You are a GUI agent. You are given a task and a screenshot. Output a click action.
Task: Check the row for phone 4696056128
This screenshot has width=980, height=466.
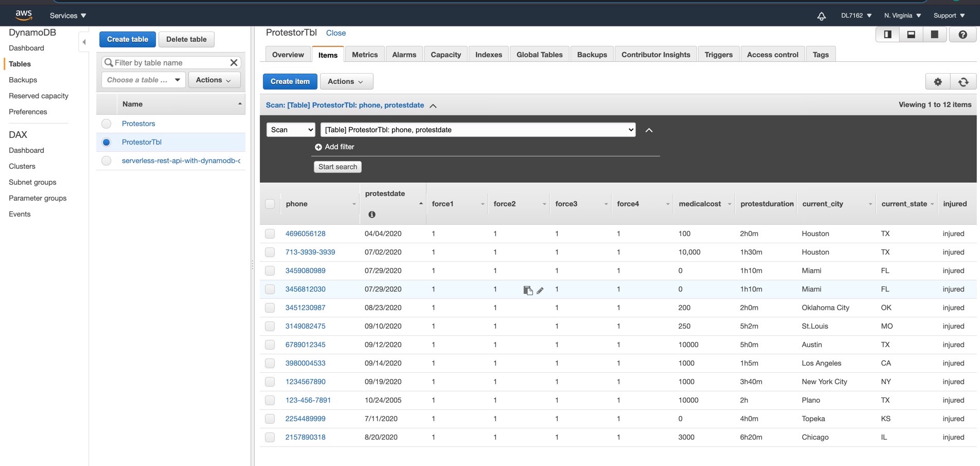click(x=270, y=234)
